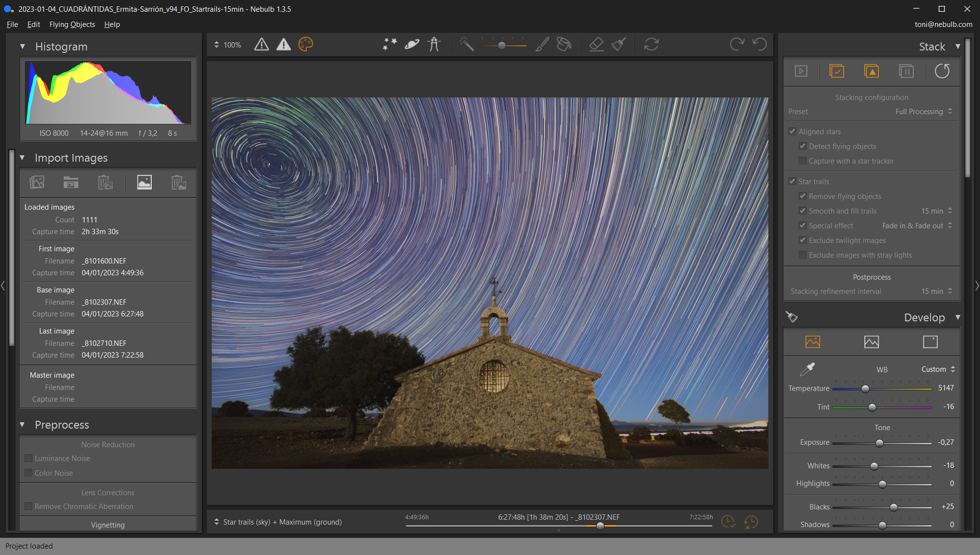Open the color palette tool
Viewport: 980px width, 555px height.
306,45
